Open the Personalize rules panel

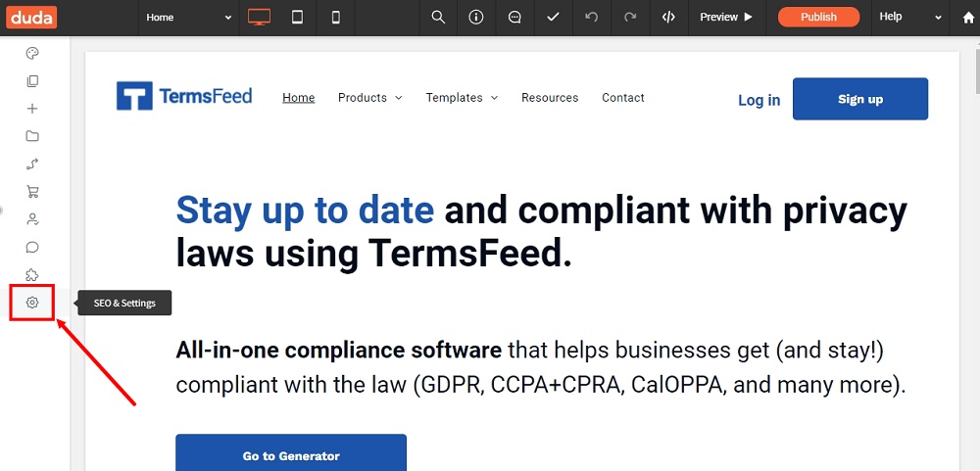coord(32,165)
